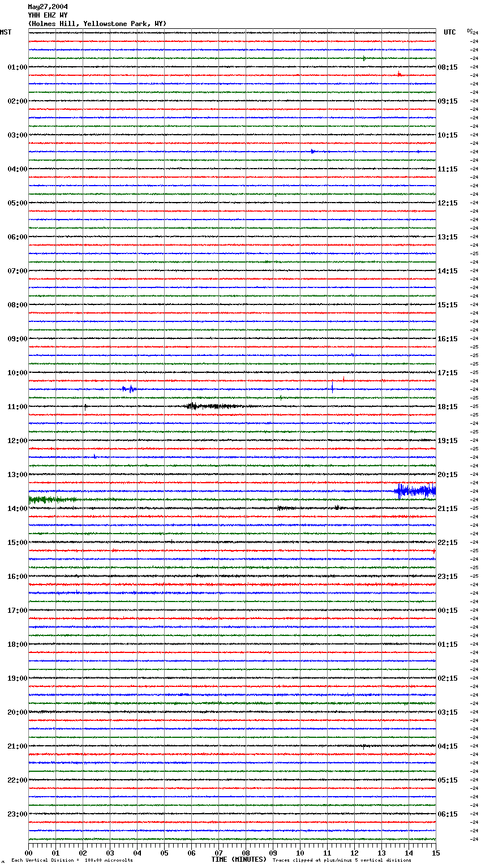Select the 20:00 MST time label

[18, 712]
